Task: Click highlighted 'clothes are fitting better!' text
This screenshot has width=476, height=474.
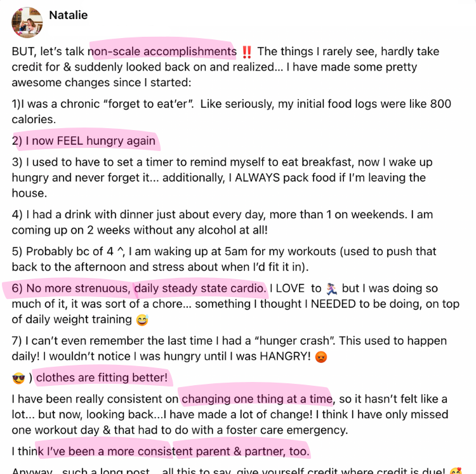Action: click(102, 378)
